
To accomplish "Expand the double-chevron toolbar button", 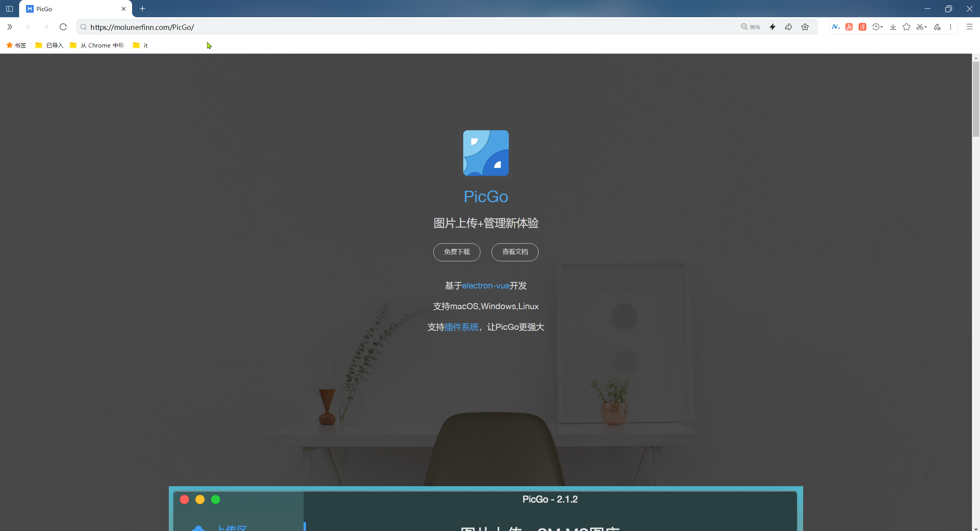I will pyautogui.click(x=10, y=27).
